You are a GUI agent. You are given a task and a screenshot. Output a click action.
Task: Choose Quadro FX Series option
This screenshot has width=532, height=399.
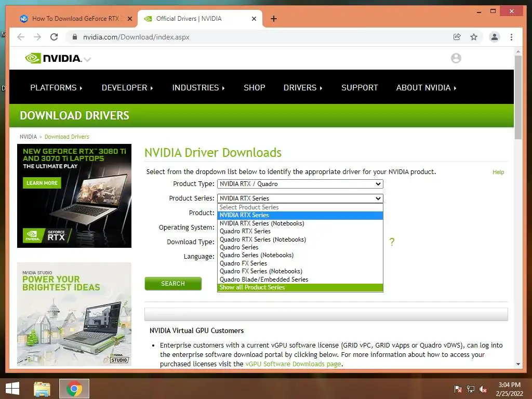click(300, 263)
